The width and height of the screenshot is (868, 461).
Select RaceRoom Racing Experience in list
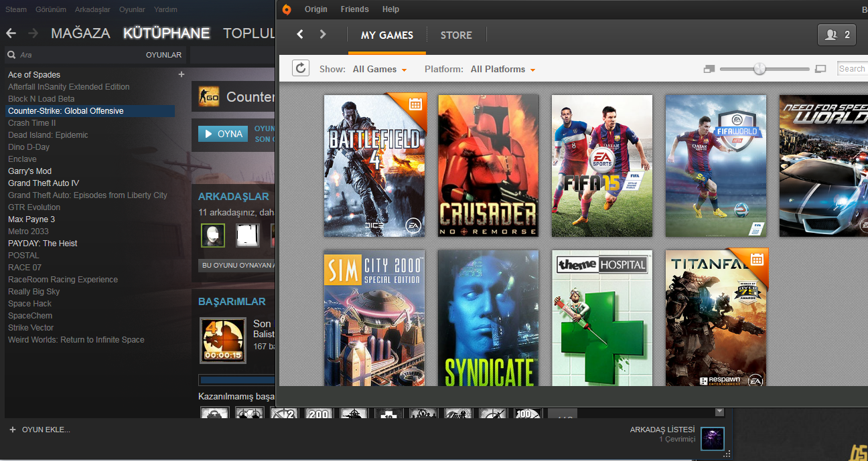(x=63, y=280)
